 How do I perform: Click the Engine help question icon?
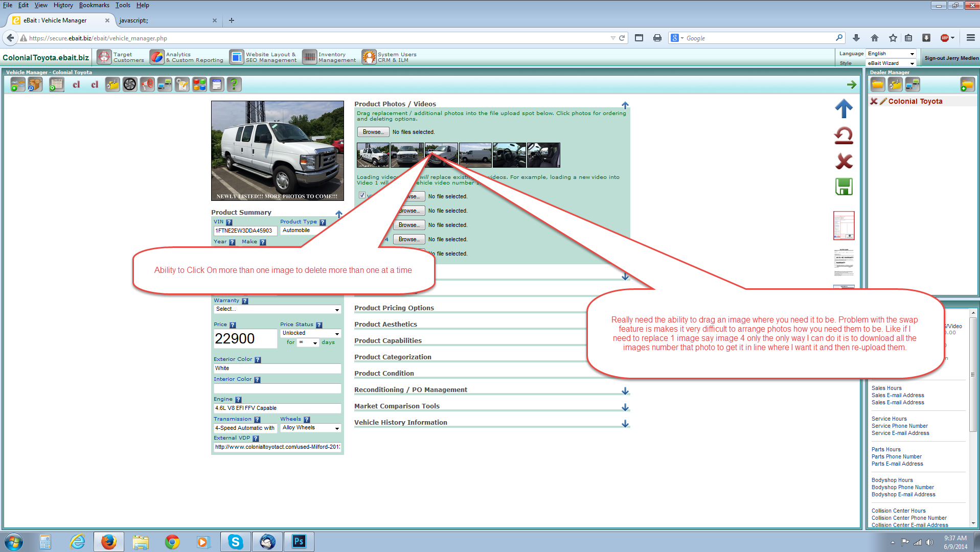point(238,400)
